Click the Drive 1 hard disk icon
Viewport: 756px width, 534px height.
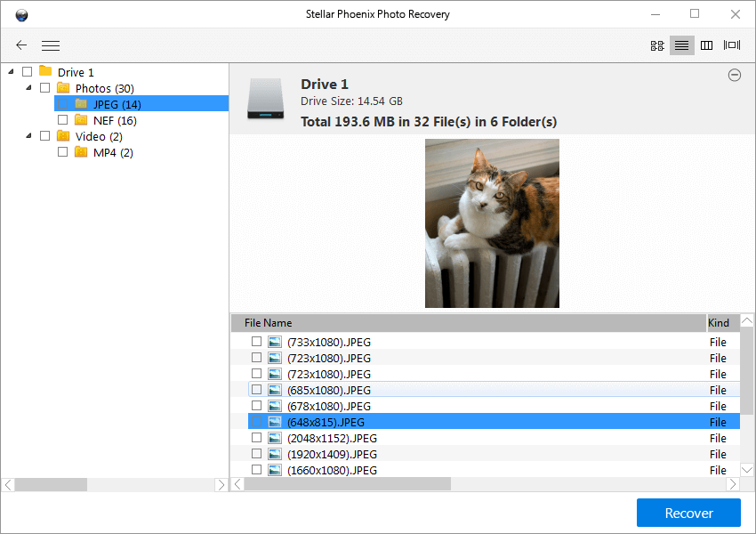266,99
